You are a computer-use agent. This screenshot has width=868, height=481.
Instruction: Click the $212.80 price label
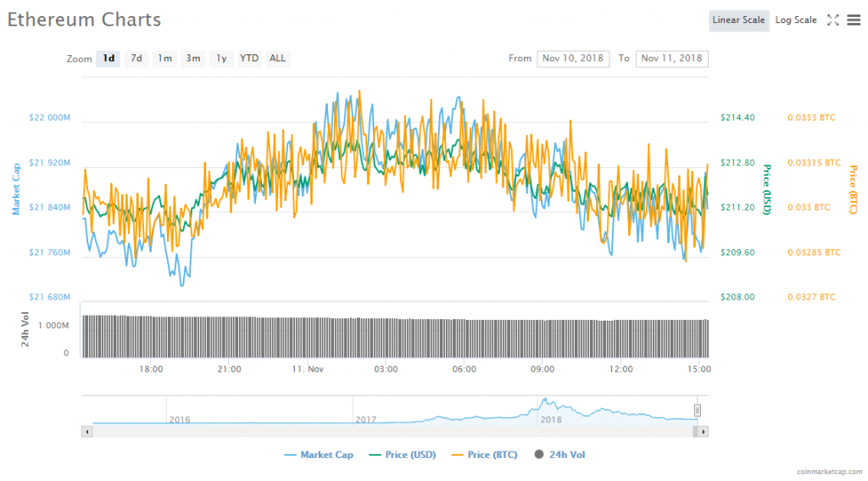tap(737, 163)
